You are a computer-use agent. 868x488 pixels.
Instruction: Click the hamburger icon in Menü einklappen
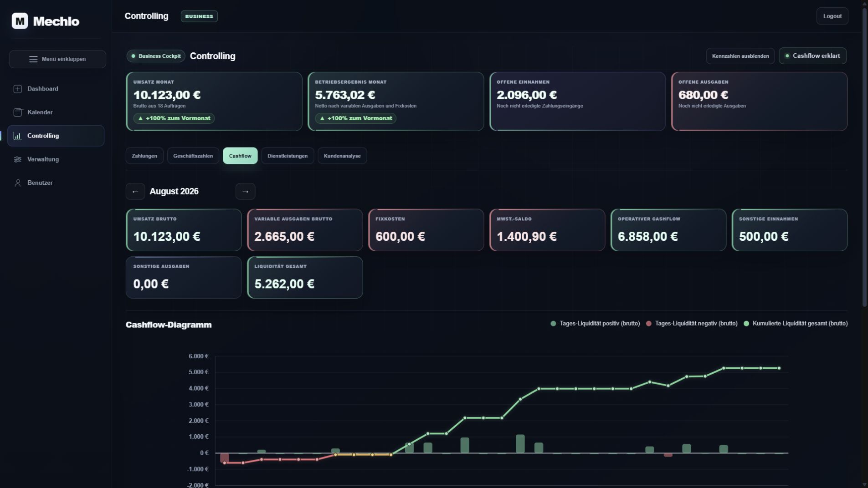coord(33,59)
